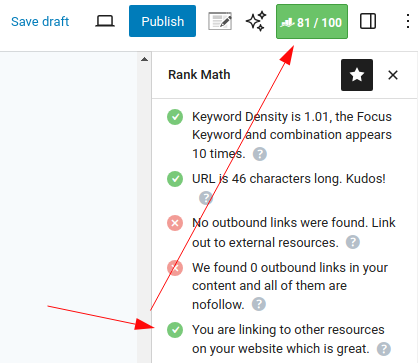Click the Rank Math panel title
The width and height of the screenshot is (418, 363).
[x=199, y=75]
